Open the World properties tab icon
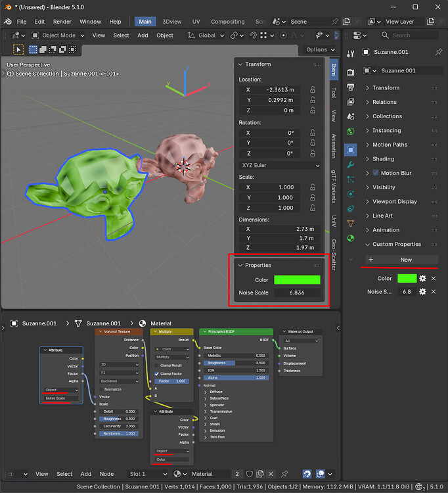 pos(351,131)
